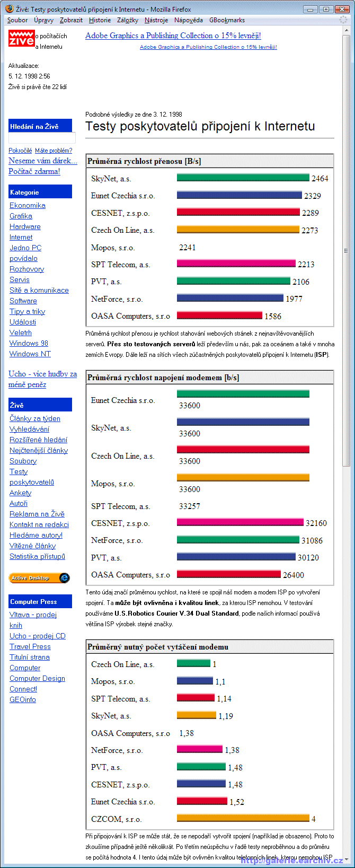Click the Mopos value 2241
Viewport: 355px width, 868px height.
click(187, 248)
